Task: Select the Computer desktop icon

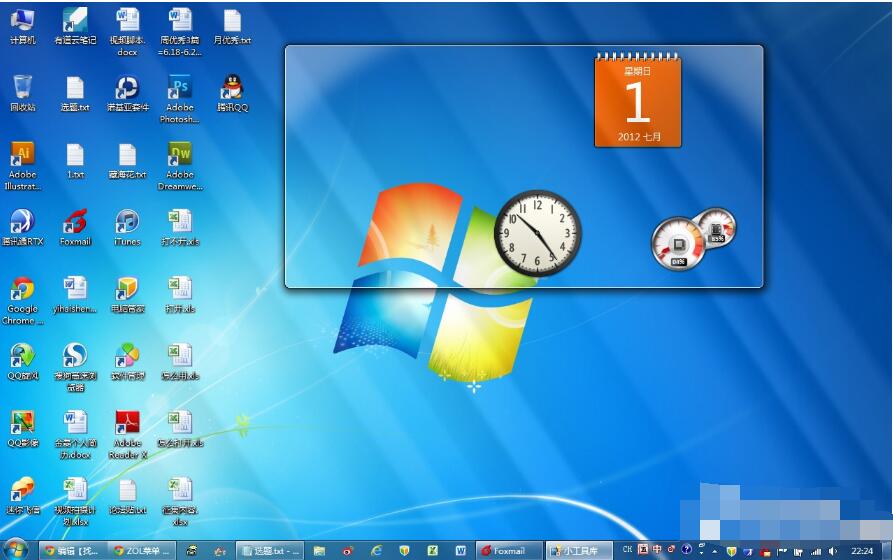Action: click(22, 21)
